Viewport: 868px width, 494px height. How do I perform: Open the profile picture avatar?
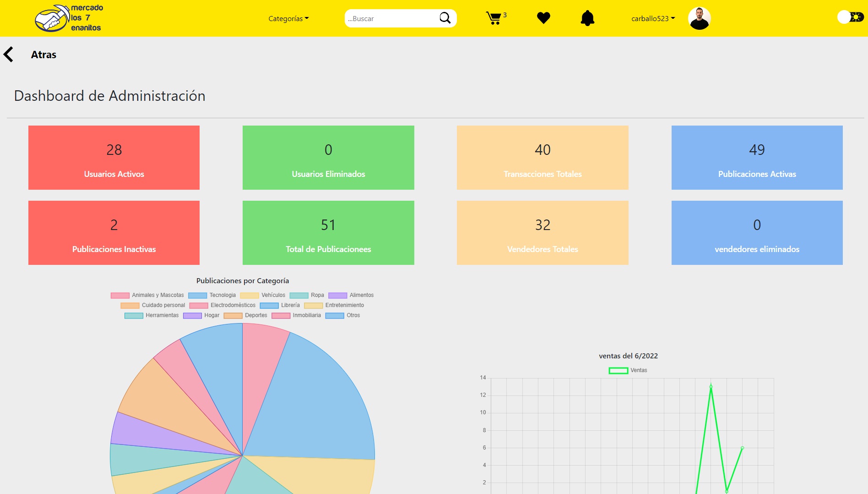[699, 18]
